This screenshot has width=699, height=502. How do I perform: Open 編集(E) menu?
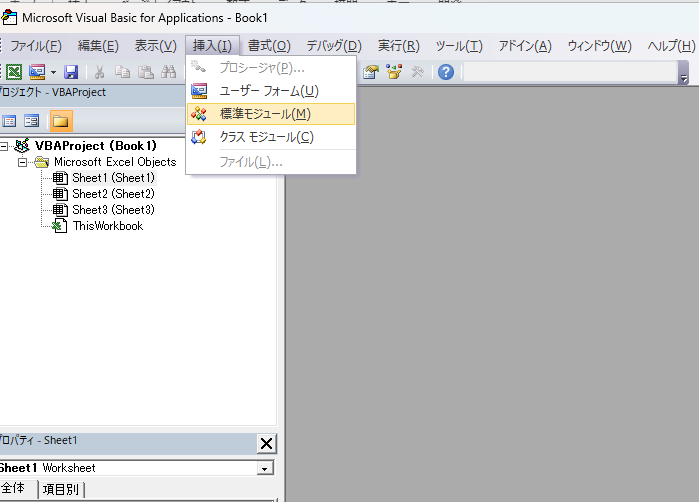(x=98, y=45)
